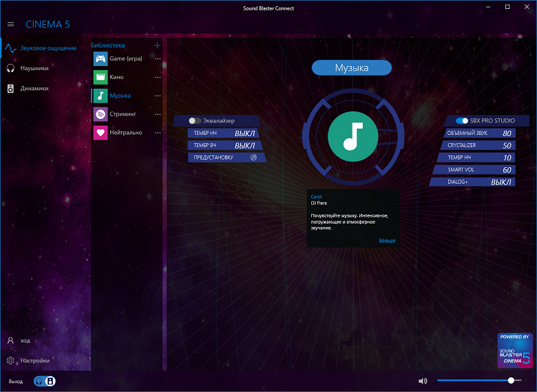Click the SMART VOL 60 setting
This screenshot has height=392, width=537.
474,170
